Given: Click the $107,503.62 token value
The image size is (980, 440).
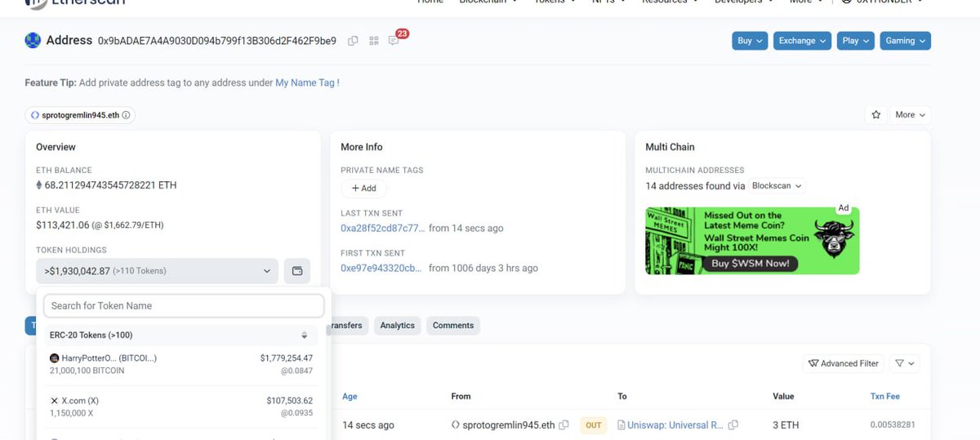Looking at the screenshot, I should [289, 401].
